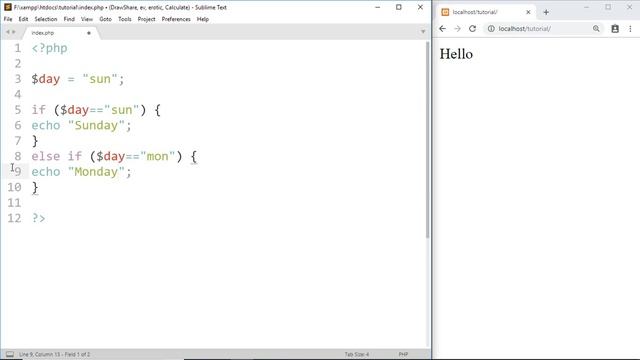
Task: Open the File menu in Sublime Text
Action: 8,19
